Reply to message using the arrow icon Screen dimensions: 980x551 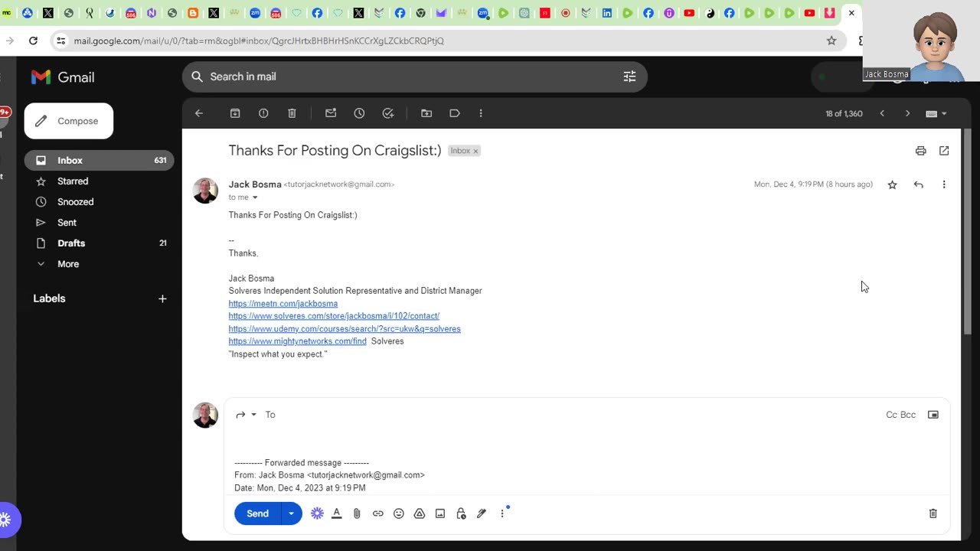pos(918,184)
